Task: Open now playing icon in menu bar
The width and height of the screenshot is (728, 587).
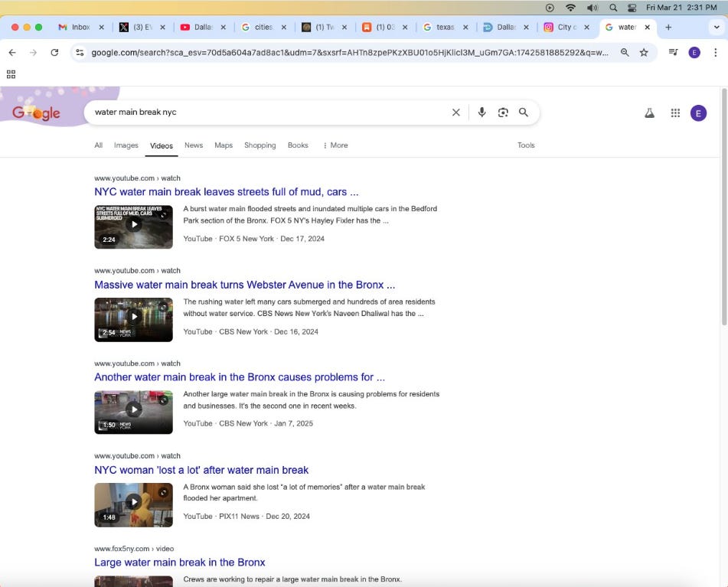Action: [550, 8]
